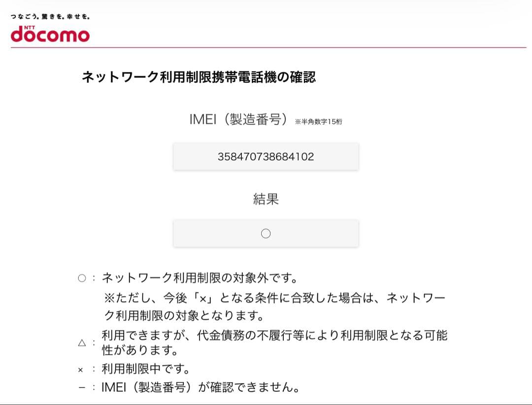The width and height of the screenshot is (532, 405).
Task: Click the note starting with ※ただし、今後
Action: click(274, 298)
